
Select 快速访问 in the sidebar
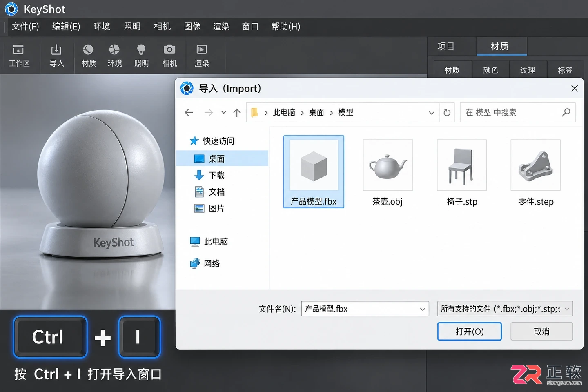pyautogui.click(x=212, y=141)
